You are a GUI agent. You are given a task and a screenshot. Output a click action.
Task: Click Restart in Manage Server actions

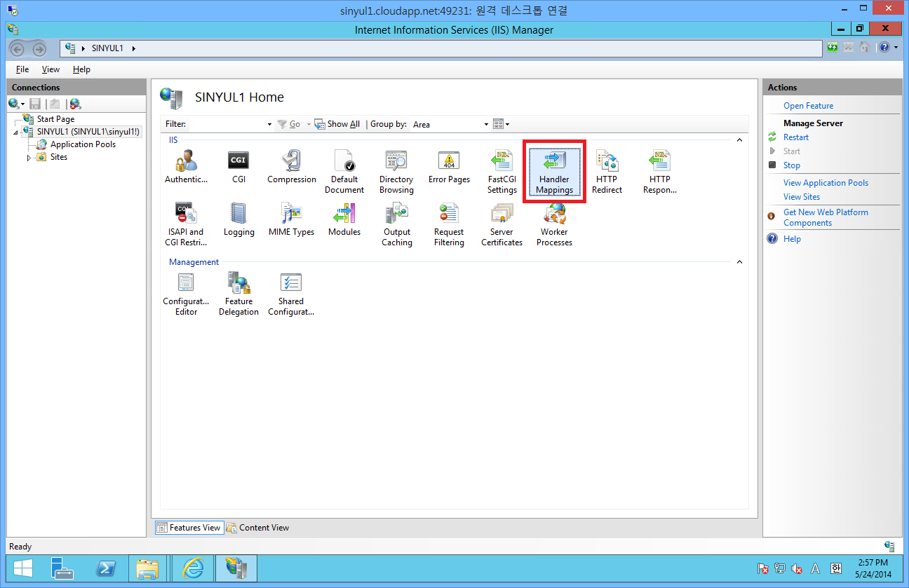click(x=796, y=137)
